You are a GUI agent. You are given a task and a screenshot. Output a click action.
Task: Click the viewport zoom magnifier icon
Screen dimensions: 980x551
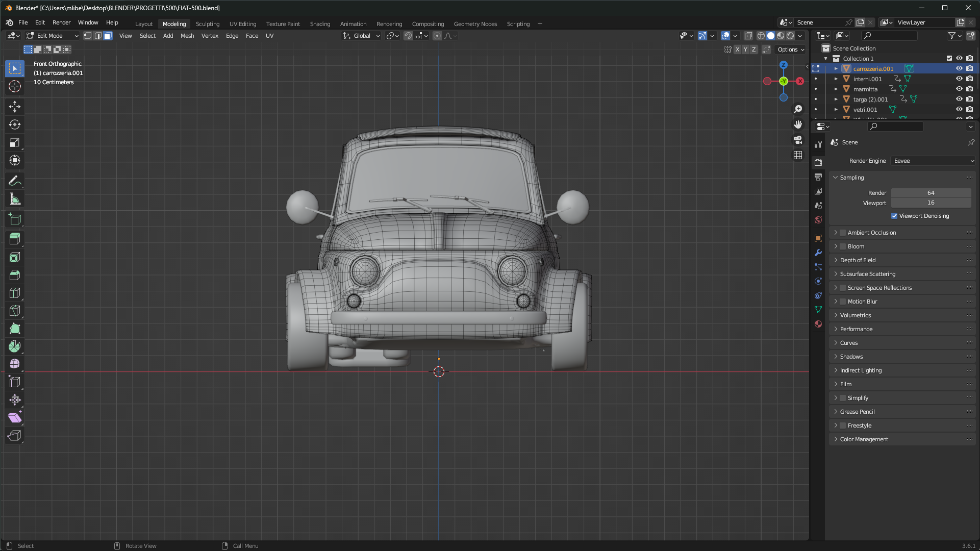798,109
